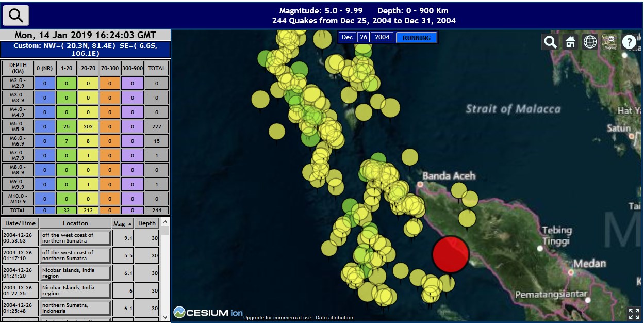Click the M9.0 - M9.9 row label
This screenshot has height=323, width=644.
tap(18, 184)
